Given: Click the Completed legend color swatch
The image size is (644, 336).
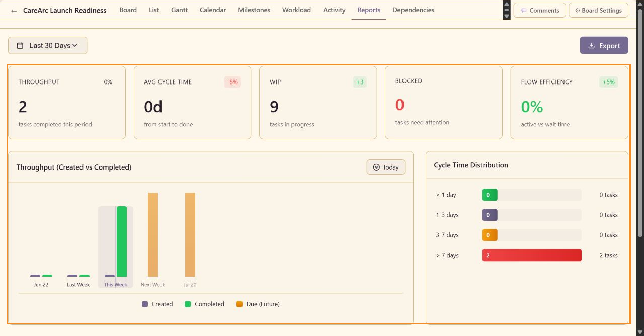Looking at the screenshot, I should (x=188, y=304).
